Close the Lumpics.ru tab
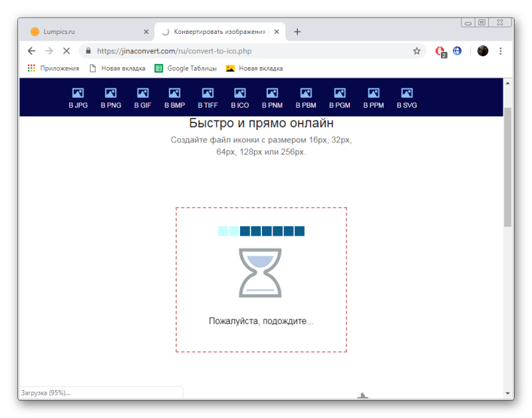This screenshot has width=532, height=418. (x=146, y=31)
